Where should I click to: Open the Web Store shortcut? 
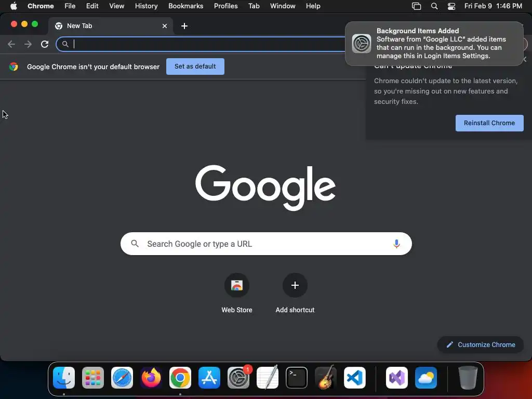click(237, 285)
